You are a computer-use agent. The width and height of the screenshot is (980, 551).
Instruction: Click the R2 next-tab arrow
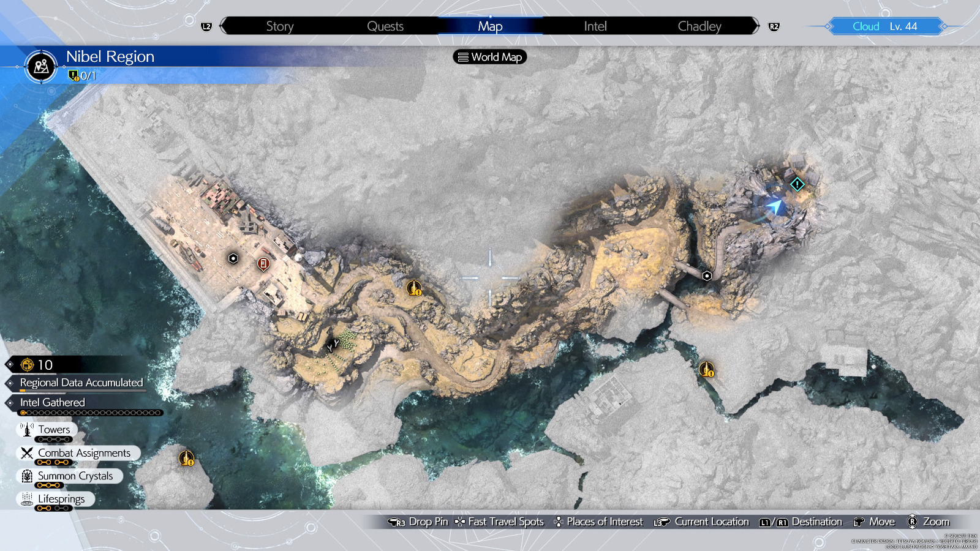coord(774,26)
